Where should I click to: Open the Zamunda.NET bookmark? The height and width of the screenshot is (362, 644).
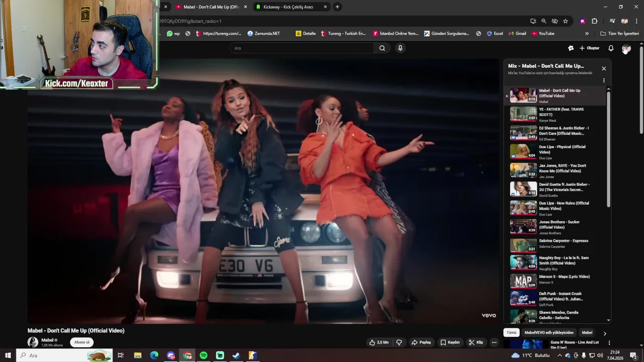264,34
